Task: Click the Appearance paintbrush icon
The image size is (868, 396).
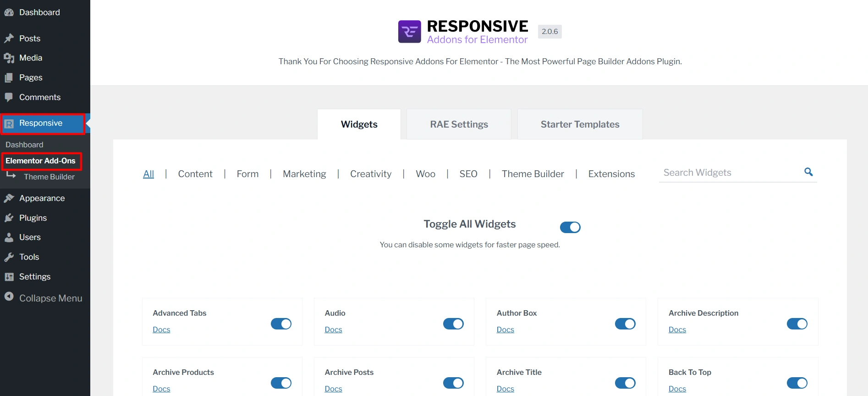Action: tap(9, 198)
